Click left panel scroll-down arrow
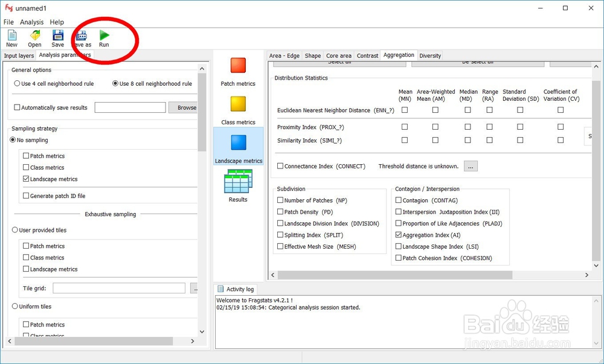 tap(202, 331)
